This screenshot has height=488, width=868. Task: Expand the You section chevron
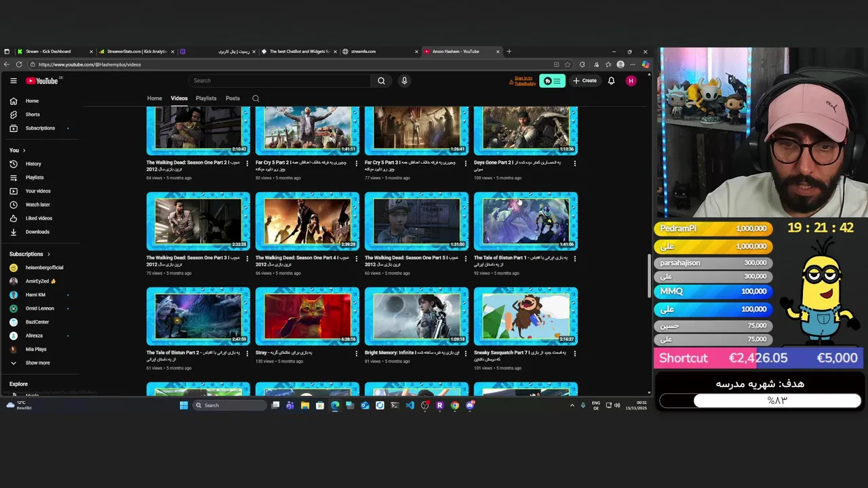(x=24, y=150)
